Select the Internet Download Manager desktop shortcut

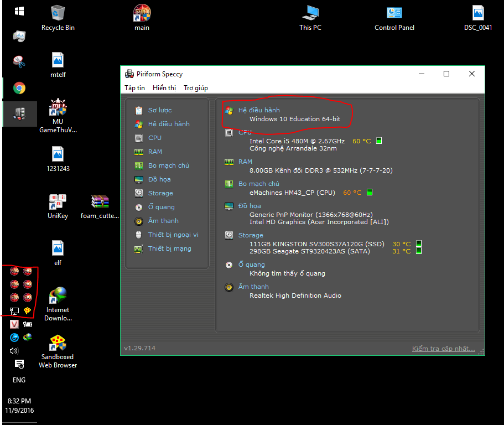(x=58, y=304)
